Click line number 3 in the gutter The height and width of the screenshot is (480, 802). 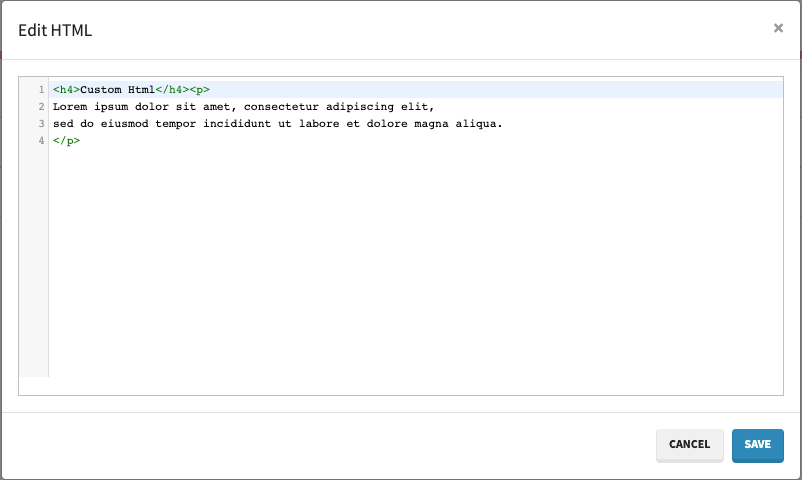tap(41, 124)
